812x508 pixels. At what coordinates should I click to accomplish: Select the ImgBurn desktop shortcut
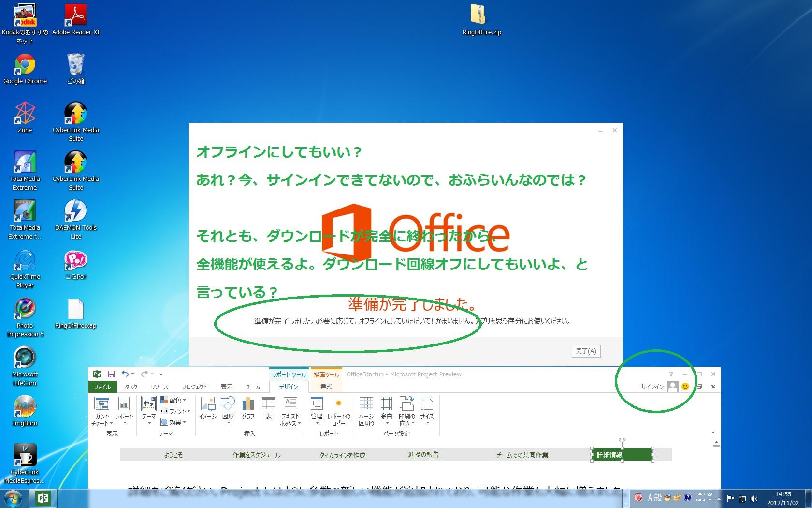pyautogui.click(x=25, y=411)
